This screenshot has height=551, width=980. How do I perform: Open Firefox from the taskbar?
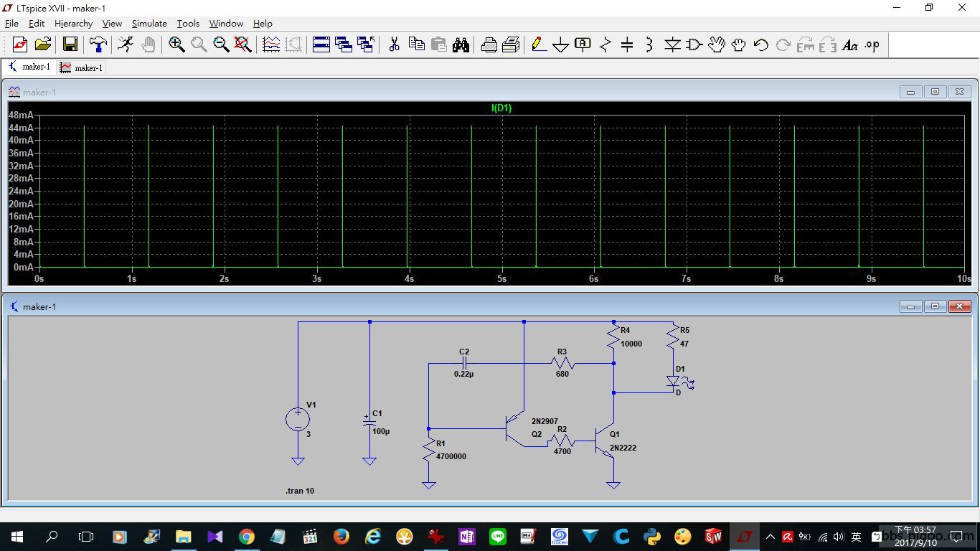[341, 536]
